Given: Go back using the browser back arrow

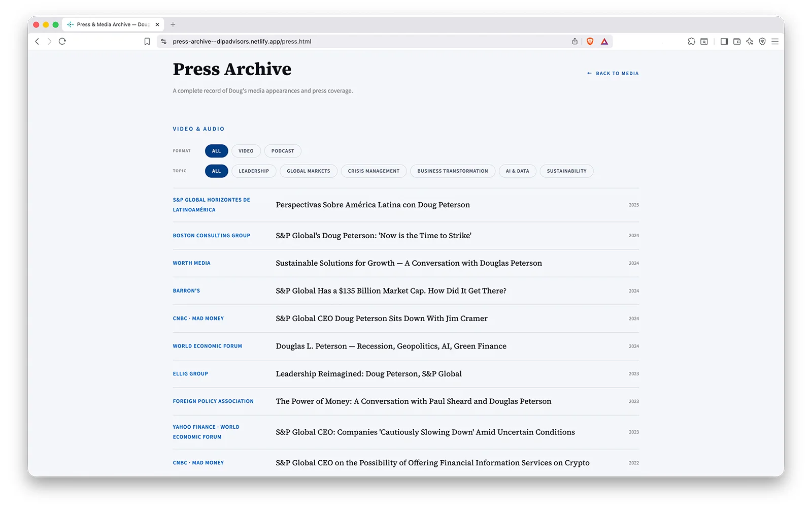Looking at the screenshot, I should (x=37, y=42).
